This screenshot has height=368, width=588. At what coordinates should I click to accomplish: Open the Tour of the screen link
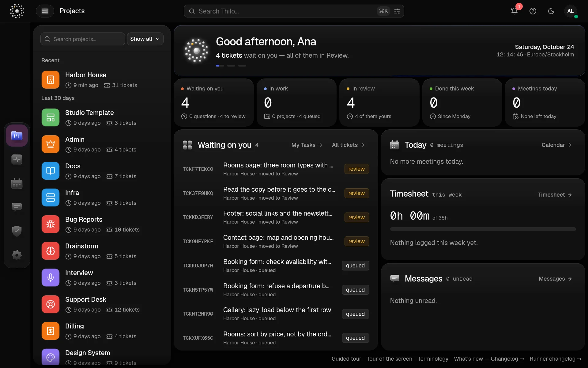[389, 359]
